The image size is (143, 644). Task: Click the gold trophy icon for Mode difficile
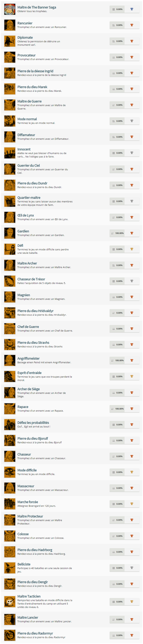[132, 472]
